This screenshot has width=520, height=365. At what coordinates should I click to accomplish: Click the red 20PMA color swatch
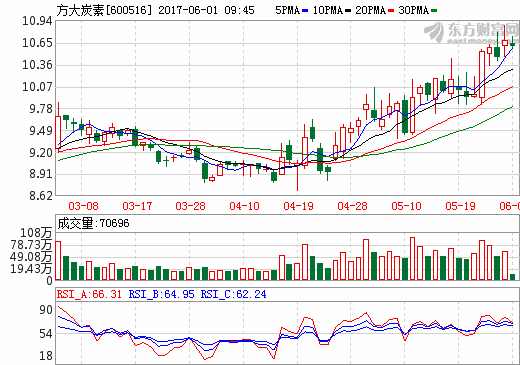point(391,11)
